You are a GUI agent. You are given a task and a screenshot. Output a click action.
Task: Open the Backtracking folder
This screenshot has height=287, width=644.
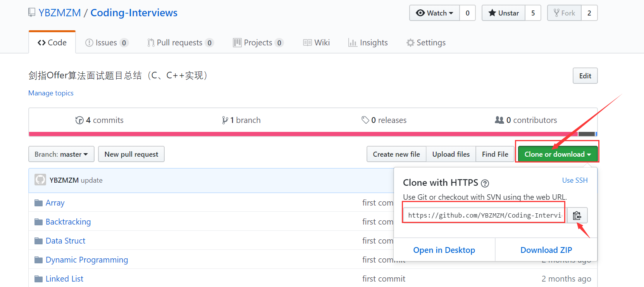click(68, 222)
